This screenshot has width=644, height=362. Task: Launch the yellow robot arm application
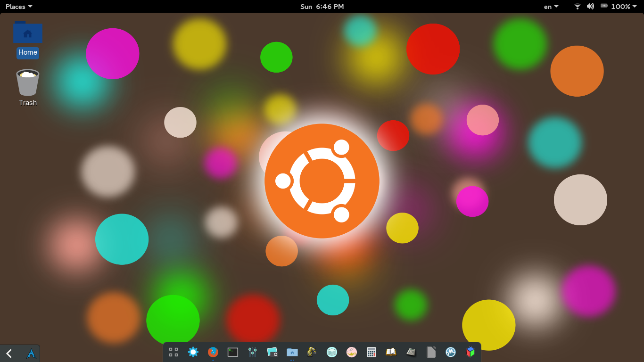click(312, 352)
